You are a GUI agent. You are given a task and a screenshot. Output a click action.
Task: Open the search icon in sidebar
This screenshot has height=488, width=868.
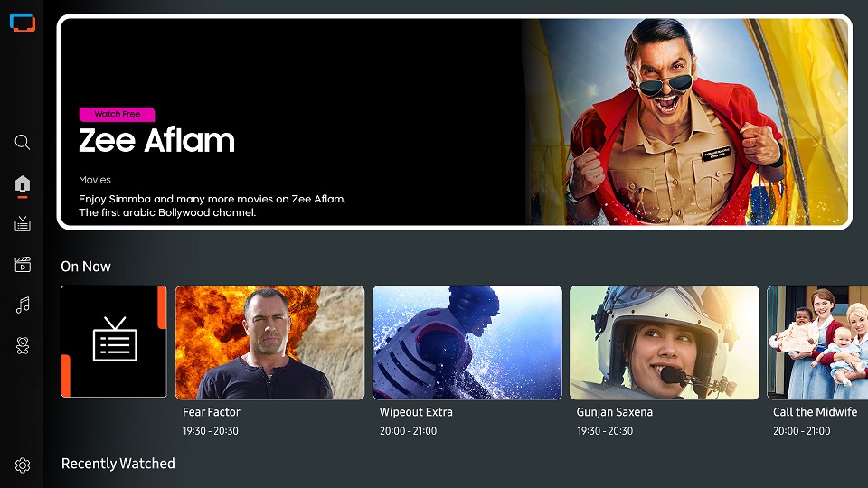pyautogui.click(x=23, y=142)
